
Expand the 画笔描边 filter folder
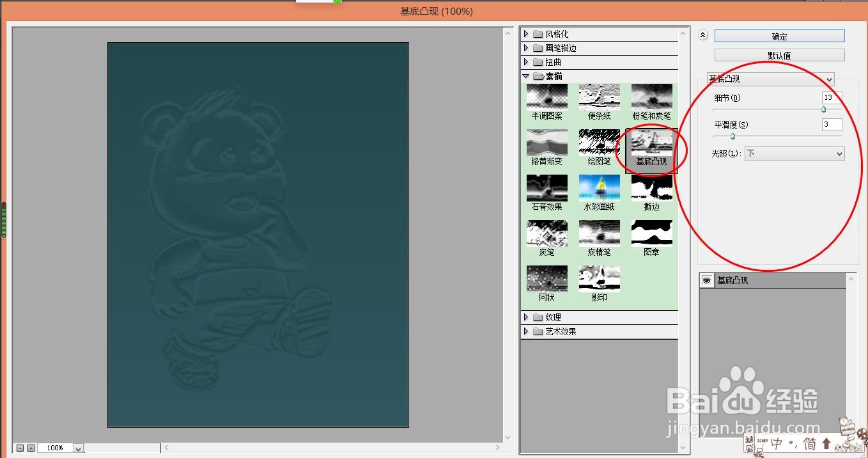click(x=526, y=48)
